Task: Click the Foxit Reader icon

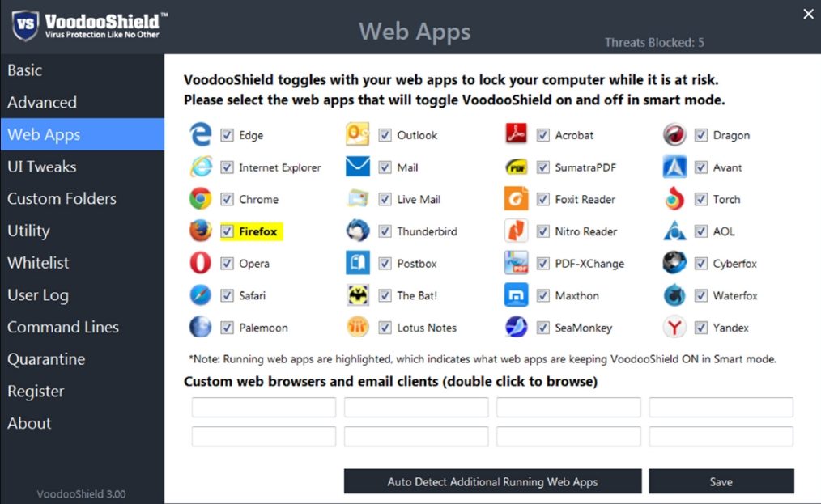Action: pos(517,199)
